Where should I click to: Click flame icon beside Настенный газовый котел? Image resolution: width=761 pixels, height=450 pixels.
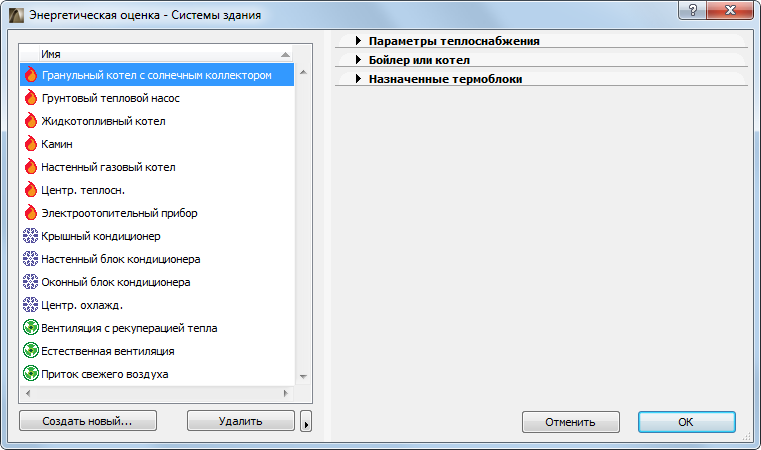pyautogui.click(x=31, y=167)
